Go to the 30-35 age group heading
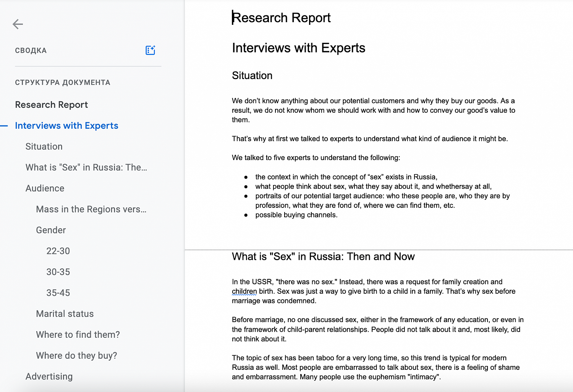The width and height of the screenshot is (573, 392). 58,272
